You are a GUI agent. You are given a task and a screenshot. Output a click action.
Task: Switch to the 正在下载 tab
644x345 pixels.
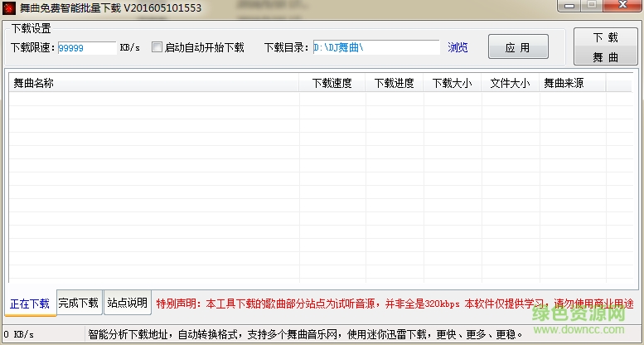coord(30,304)
